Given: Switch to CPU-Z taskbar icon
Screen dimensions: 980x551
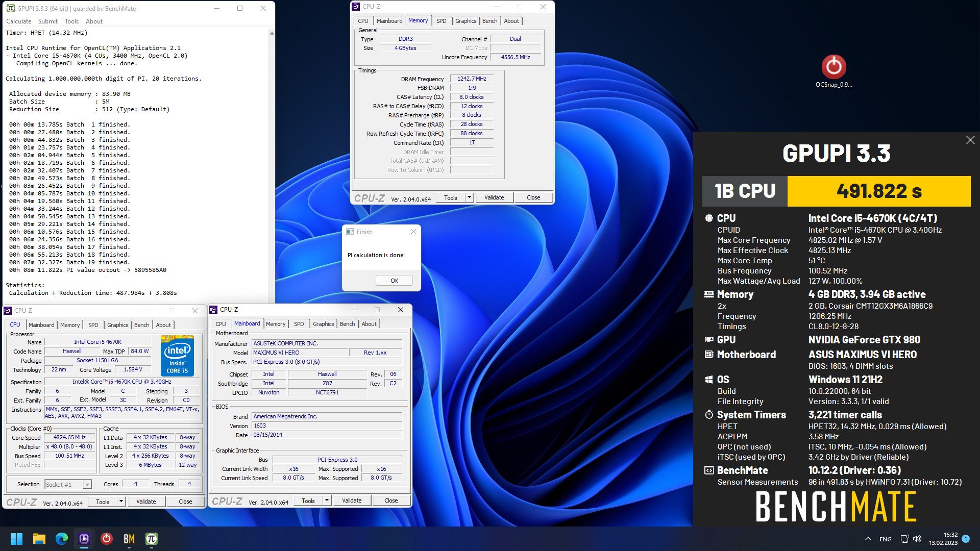Looking at the screenshot, I should click(84, 539).
